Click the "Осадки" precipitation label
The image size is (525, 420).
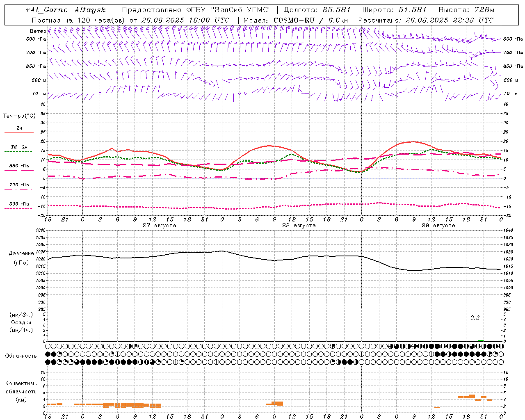tap(21, 322)
